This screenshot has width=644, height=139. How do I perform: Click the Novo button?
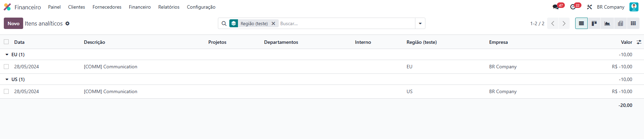(13, 23)
